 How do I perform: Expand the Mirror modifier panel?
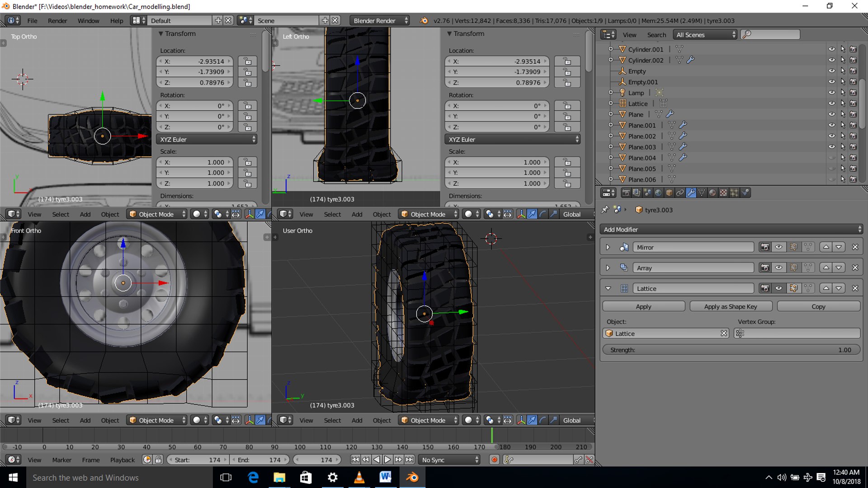click(608, 247)
